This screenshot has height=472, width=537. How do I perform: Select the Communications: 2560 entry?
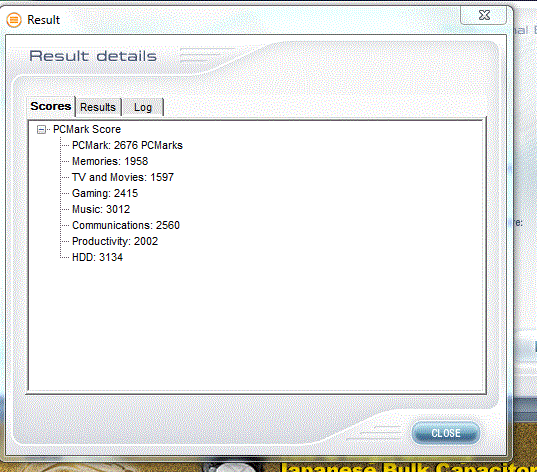(x=126, y=225)
